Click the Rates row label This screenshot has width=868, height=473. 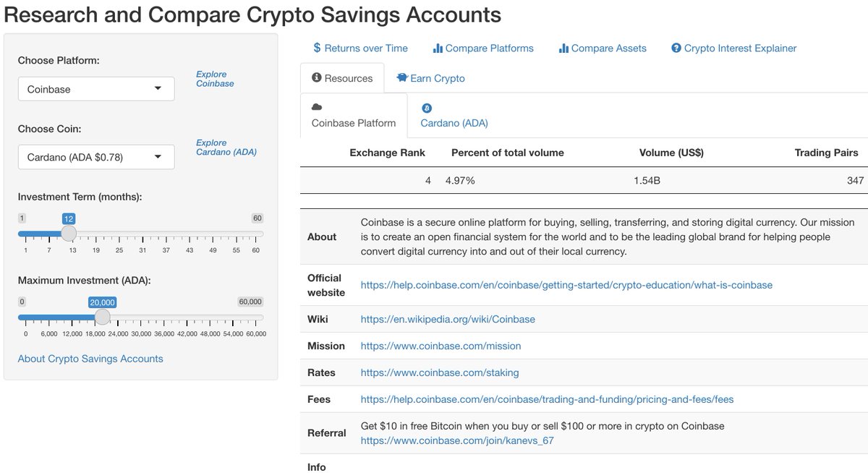tap(321, 372)
